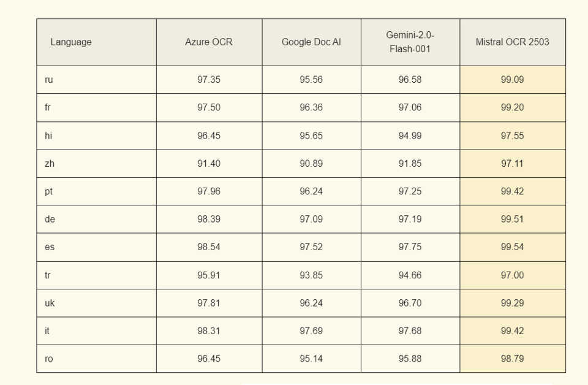Click the Mistral score 99.51 for de
588x385 pixels.
coord(512,219)
